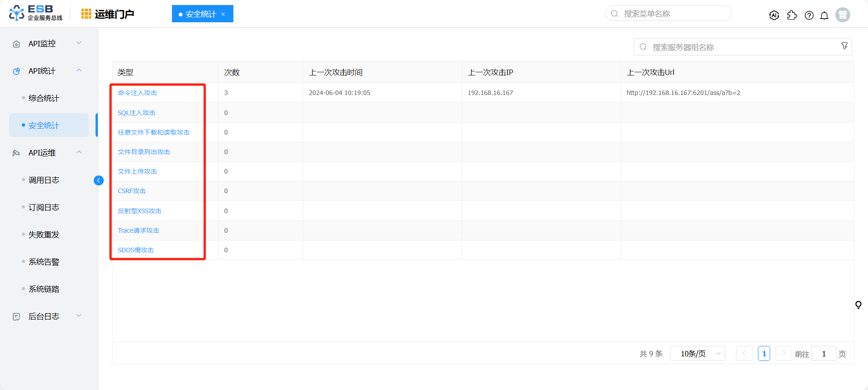Open the help question-mark icon
Viewport: 868px width, 390px height.
809,15
